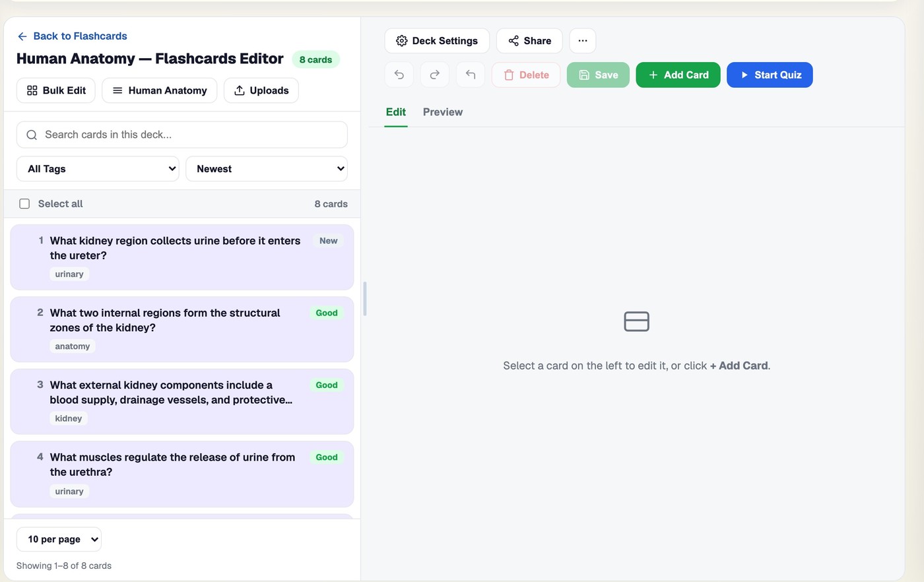Share this flashcard deck

pos(529,41)
